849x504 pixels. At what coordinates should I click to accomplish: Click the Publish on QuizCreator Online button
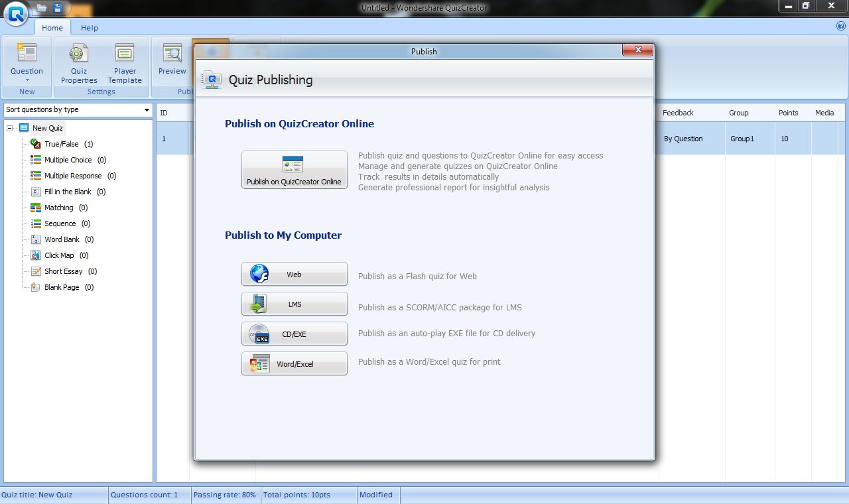(x=294, y=170)
